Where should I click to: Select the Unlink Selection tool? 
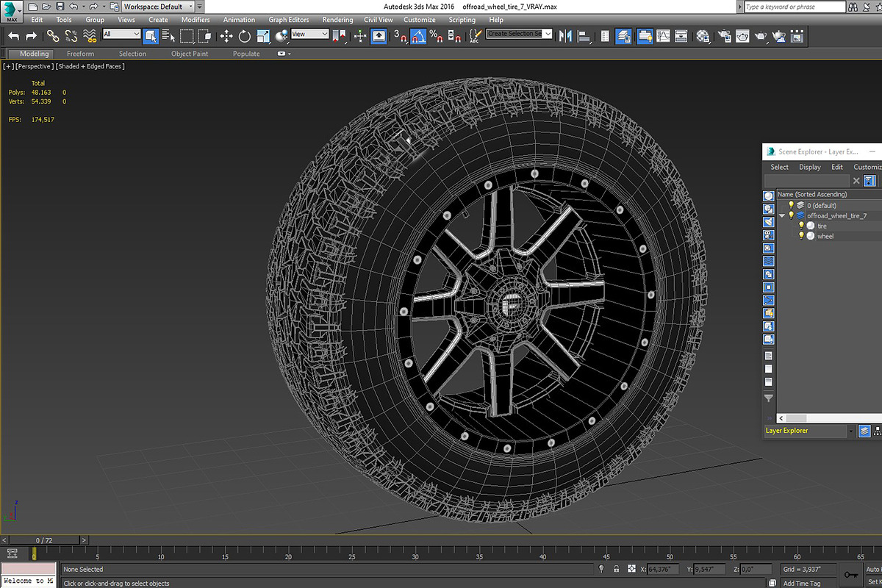(71, 35)
